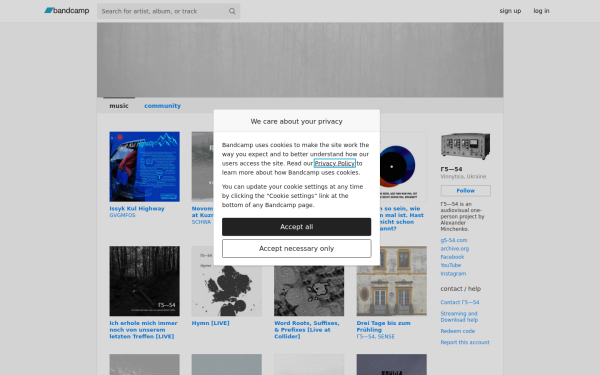Click the search magnifier icon
The width and height of the screenshot is (600, 375).
click(x=232, y=11)
